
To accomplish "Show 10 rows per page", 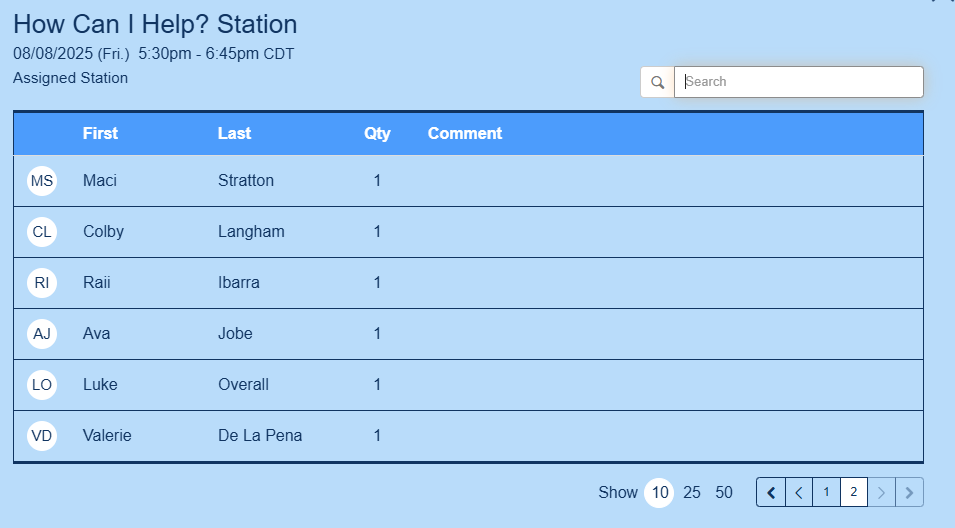I will (x=659, y=492).
